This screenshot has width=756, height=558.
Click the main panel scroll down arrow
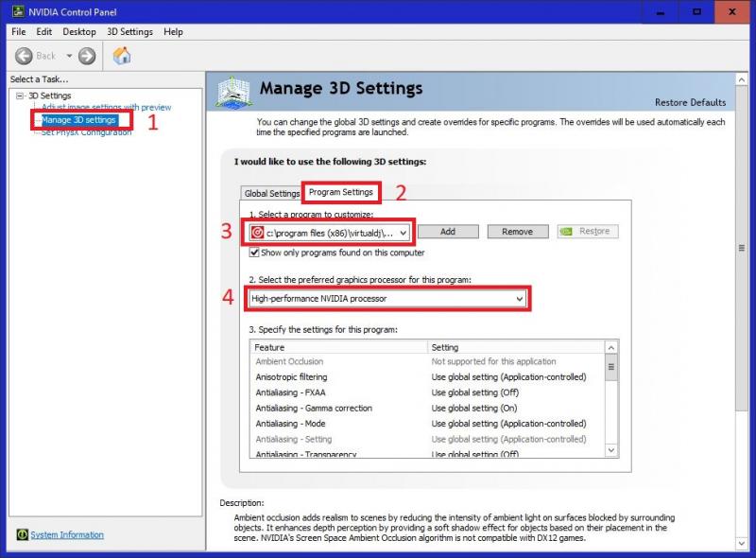point(742,544)
